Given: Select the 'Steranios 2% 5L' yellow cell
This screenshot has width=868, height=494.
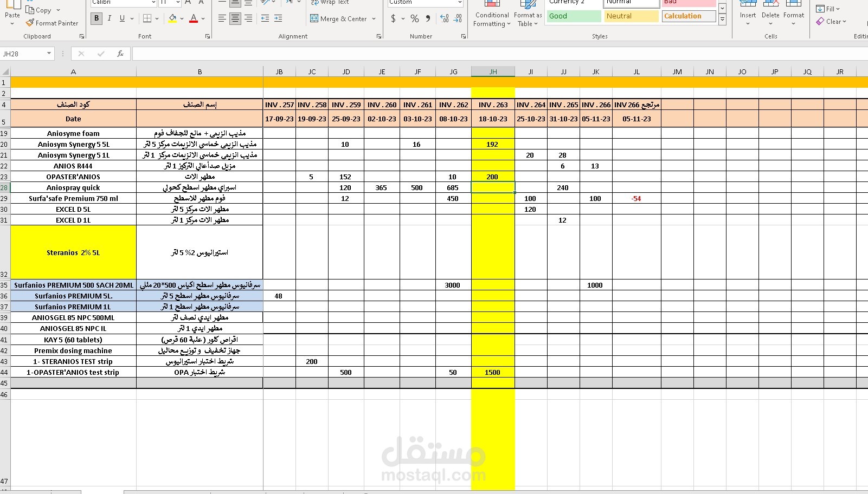Looking at the screenshot, I should tap(73, 252).
